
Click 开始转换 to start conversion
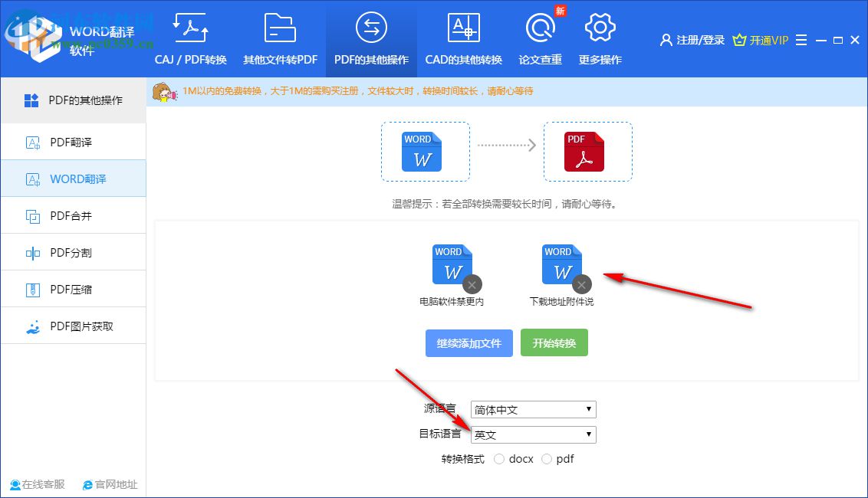coord(554,342)
